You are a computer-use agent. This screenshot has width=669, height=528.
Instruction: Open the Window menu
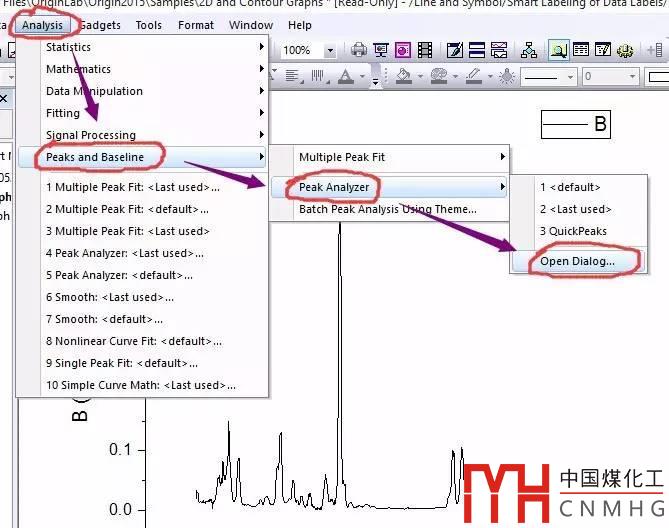click(x=251, y=25)
